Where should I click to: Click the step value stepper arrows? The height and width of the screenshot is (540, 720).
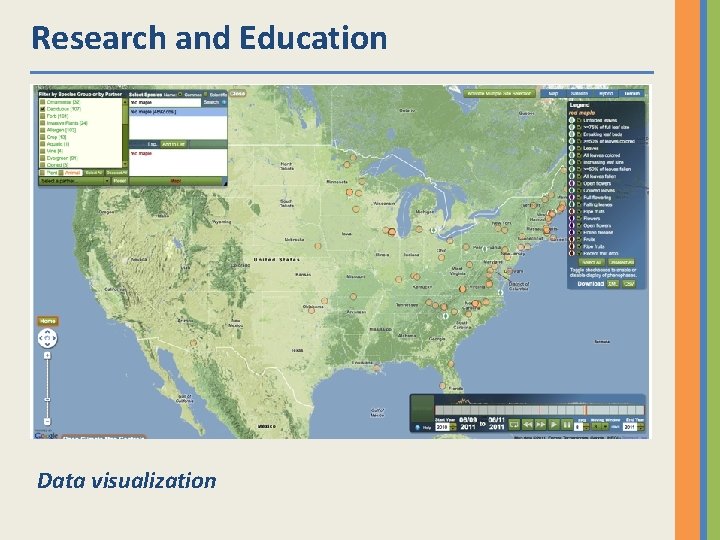[586, 427]
